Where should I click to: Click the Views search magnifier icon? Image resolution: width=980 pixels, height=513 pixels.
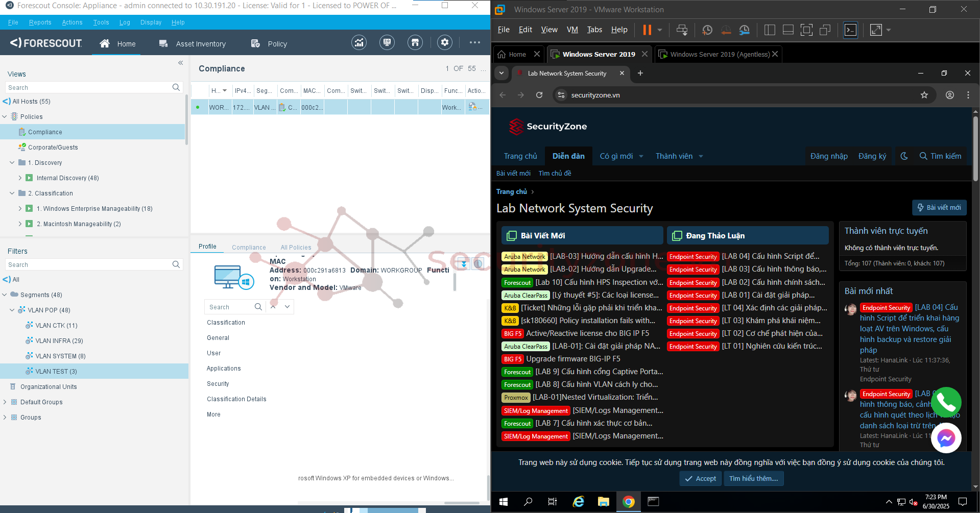point(176,87)
